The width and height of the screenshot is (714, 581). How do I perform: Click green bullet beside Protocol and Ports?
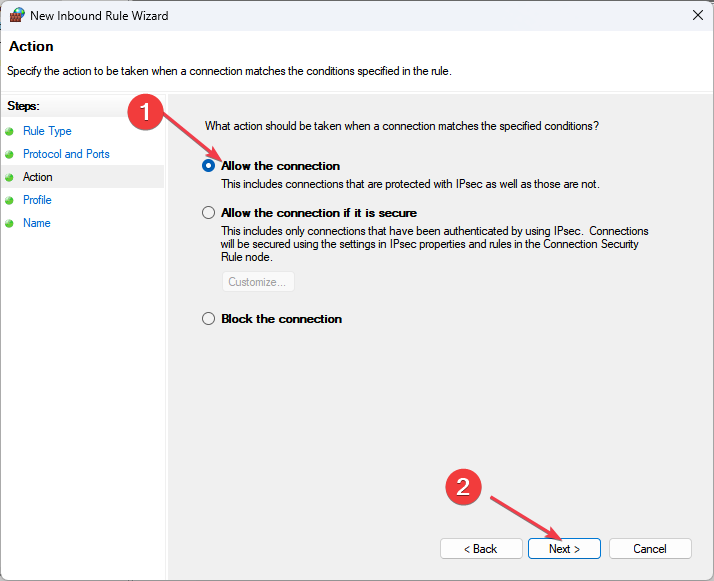tap(9, 154)
